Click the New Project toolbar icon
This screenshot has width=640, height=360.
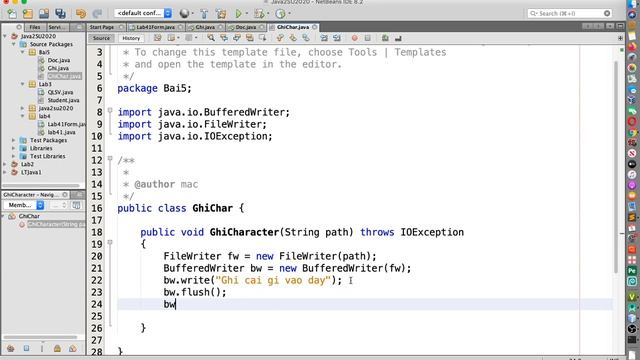[x=28, y=13]
